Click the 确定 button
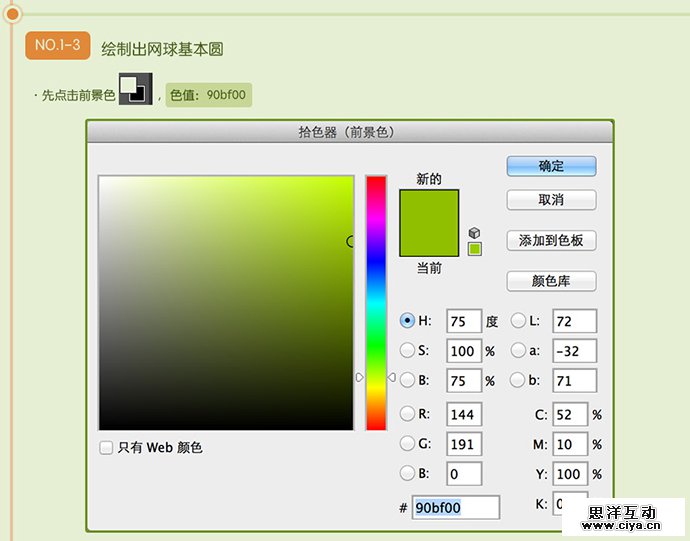Image resolution: width=690 pixels, height=541 pixels. click(x=551, y=166)
